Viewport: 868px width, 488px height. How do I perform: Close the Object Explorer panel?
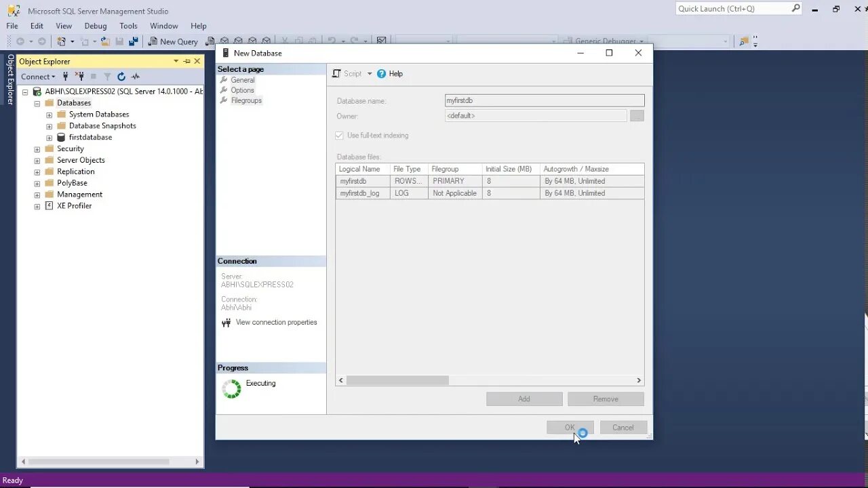click(x=197, y=61)
